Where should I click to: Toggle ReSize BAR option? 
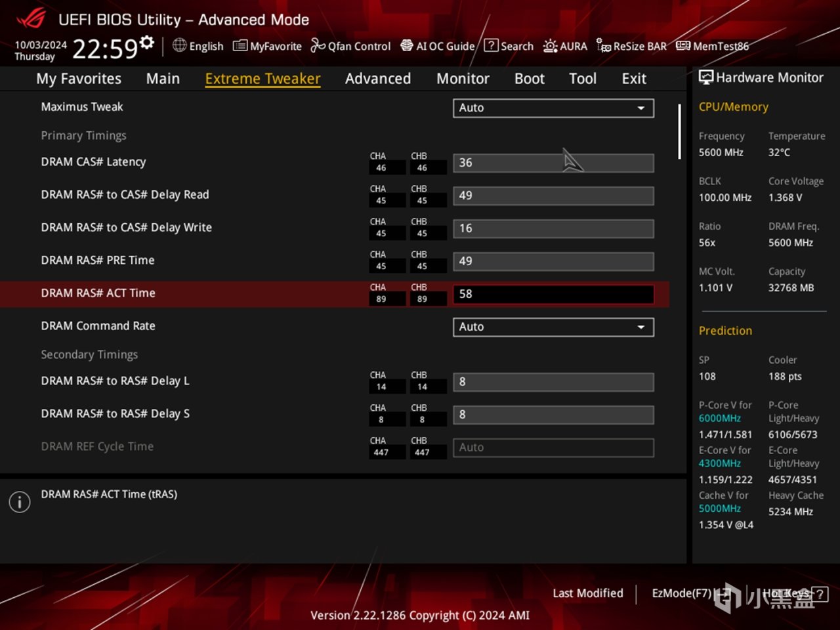(x=640, y=46)
